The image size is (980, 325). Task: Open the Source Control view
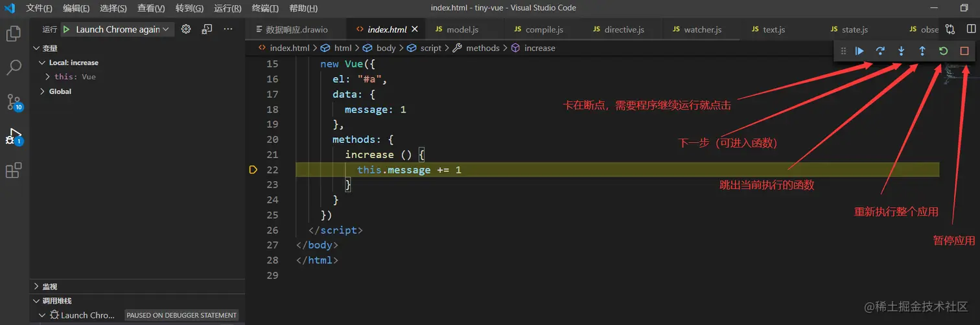14,102
